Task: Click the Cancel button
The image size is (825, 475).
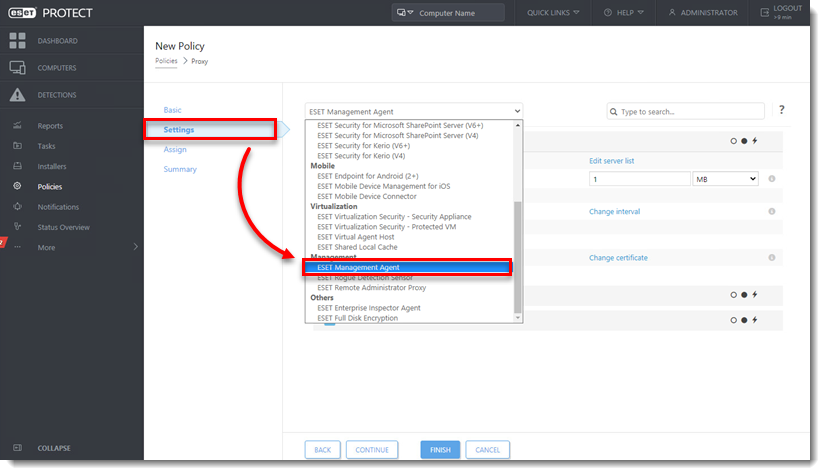Action: [488, 450]
